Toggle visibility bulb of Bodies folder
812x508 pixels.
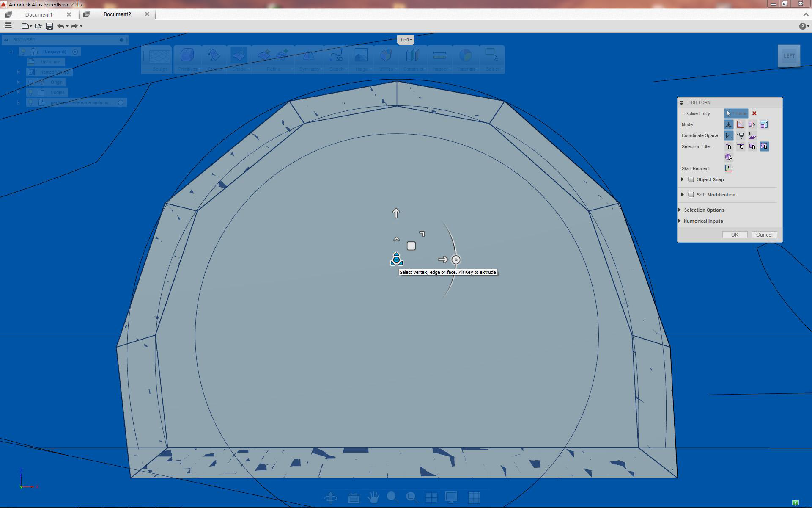(x=30, y=92)
